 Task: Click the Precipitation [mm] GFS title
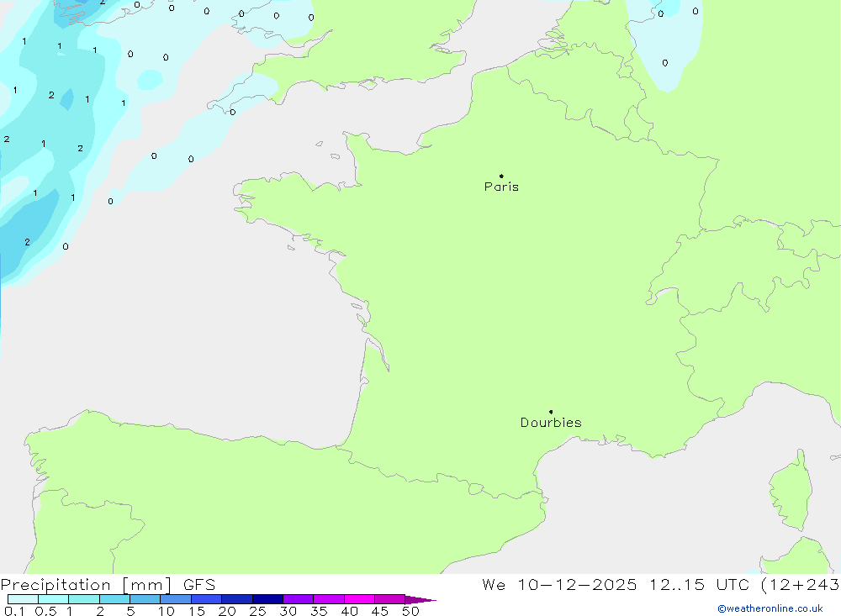pyautogui.click(x=108, y=585)
